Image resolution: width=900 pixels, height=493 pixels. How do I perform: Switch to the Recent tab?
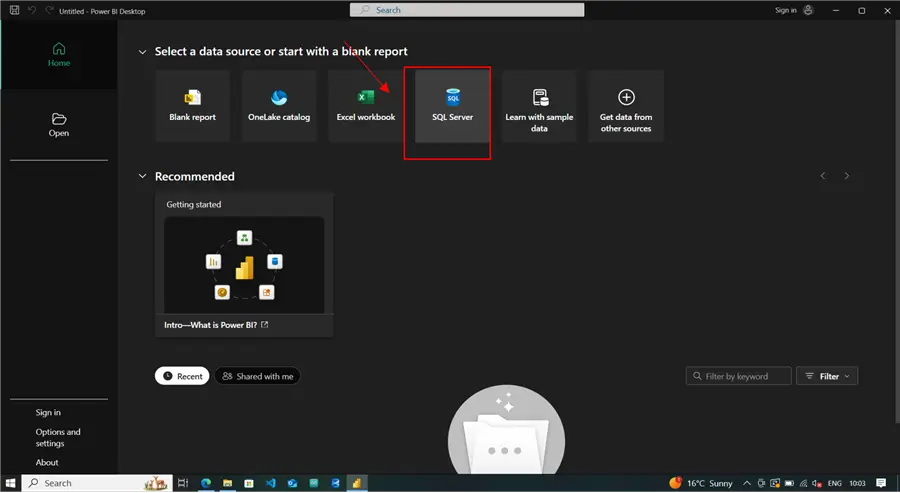pyautogui.click(x=182, y=376)
